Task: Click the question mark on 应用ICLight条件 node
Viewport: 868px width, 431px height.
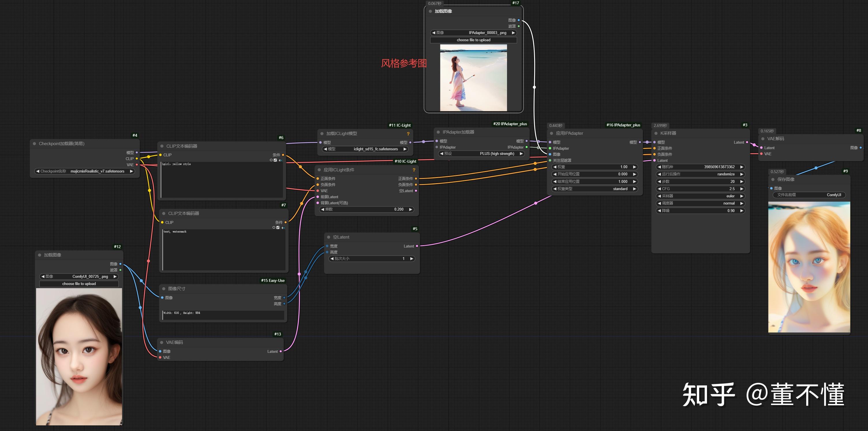Action: [x=414, y=170]
